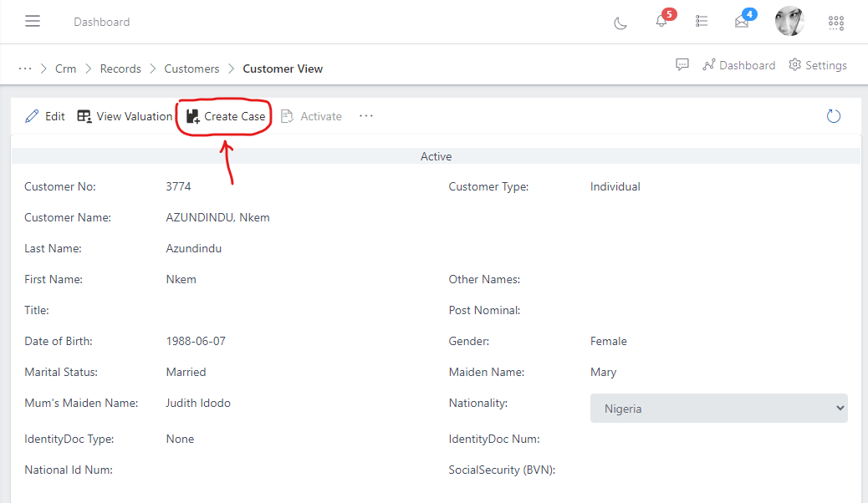Click the Activate action button

point(311,116)
